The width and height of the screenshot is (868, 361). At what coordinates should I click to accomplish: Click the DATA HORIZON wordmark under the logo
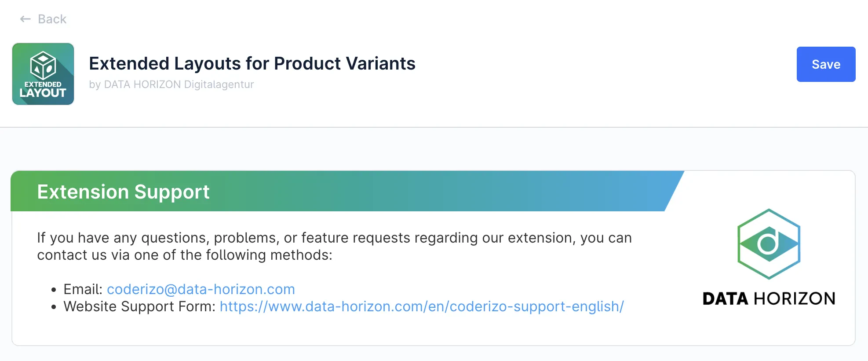769,298
